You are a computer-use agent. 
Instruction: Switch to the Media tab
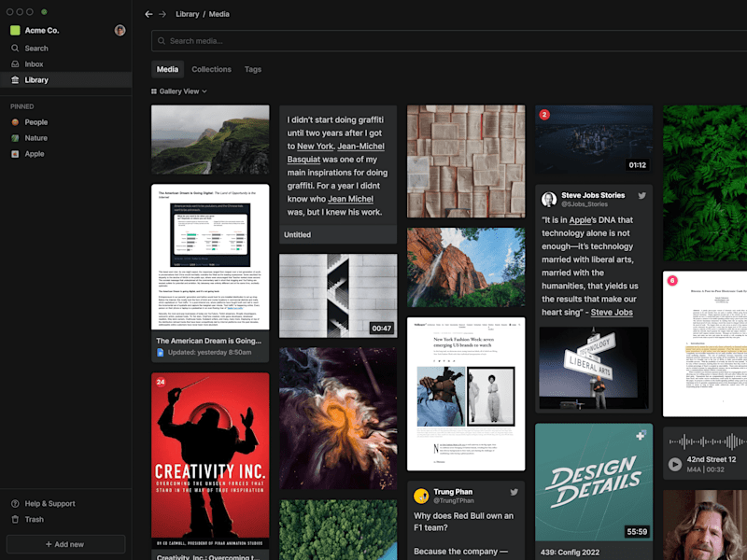tap(167, 69)
